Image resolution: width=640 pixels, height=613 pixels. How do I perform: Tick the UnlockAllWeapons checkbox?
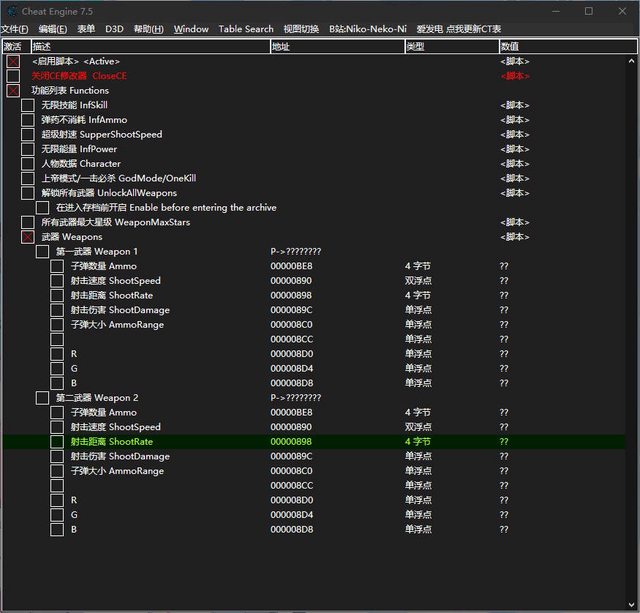(28, 193)
